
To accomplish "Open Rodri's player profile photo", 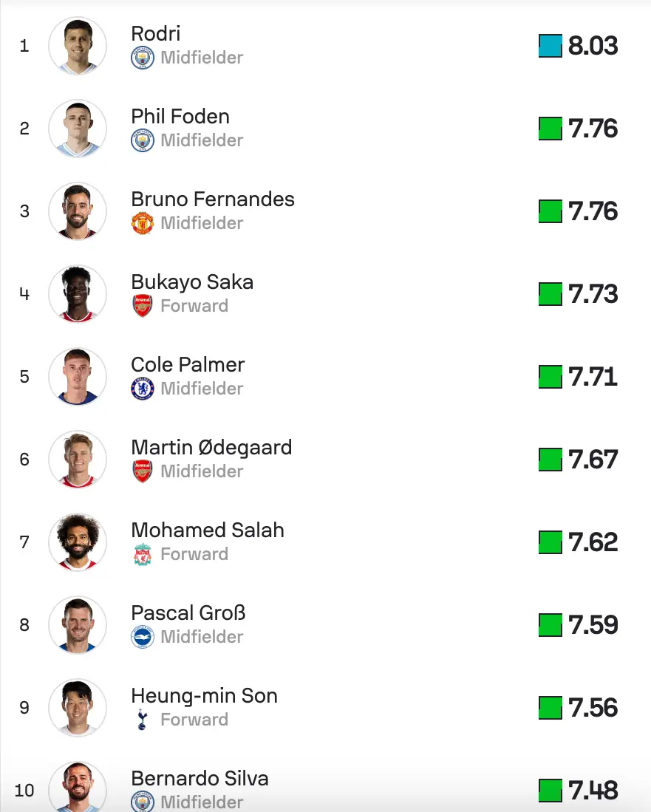I will (78, 46).
